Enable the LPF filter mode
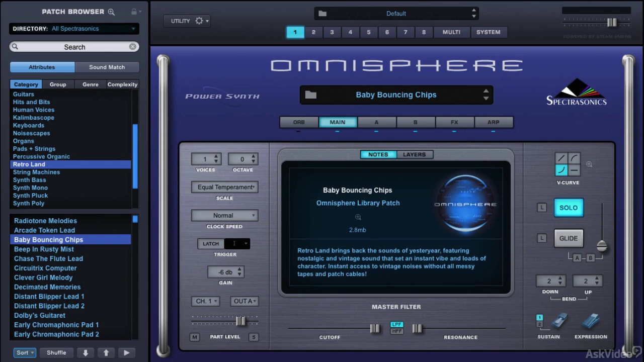Image resolution: width=644 pixels, height=362 pixels. (x=396, y=325)
